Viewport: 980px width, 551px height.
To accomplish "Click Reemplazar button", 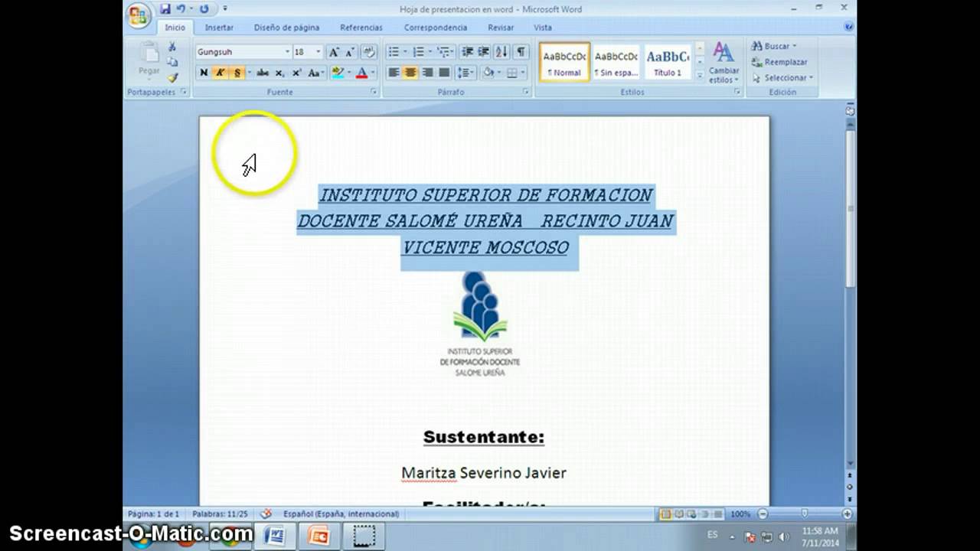I will coord(779,62).
